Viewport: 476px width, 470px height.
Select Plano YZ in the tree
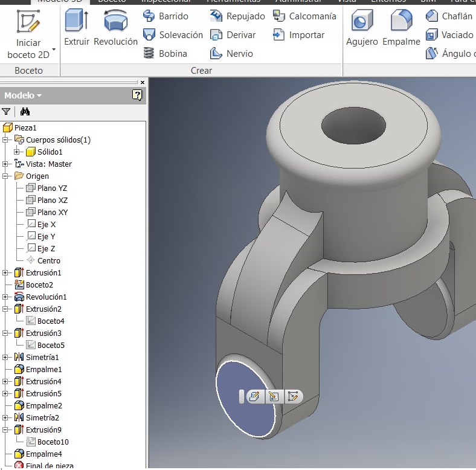click(47, 188)
